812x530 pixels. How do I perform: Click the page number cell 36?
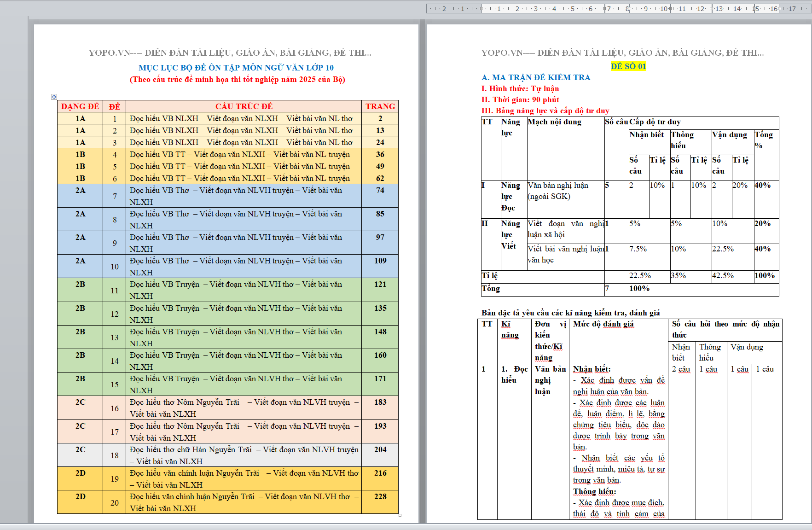pos(380,154)
